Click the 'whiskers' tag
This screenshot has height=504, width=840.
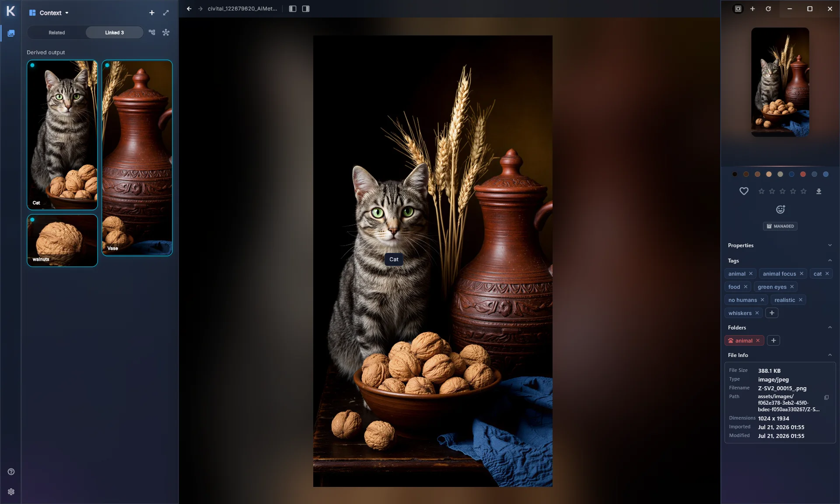740,313
